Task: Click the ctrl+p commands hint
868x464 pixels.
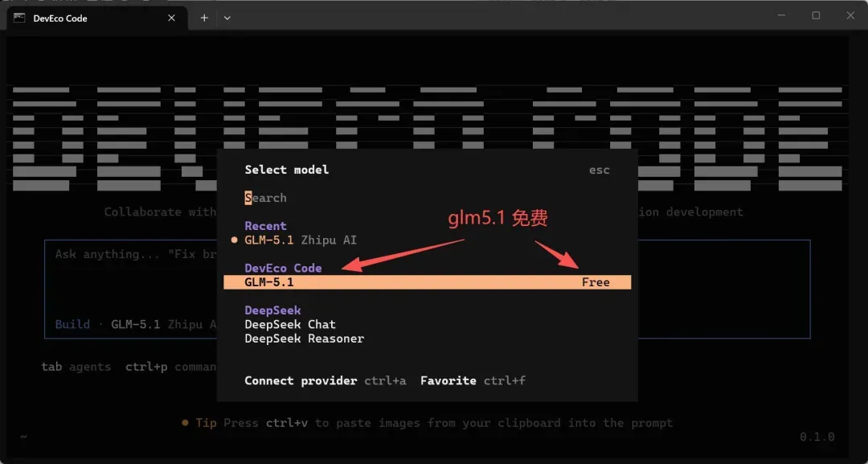Action: pos(170,368)
